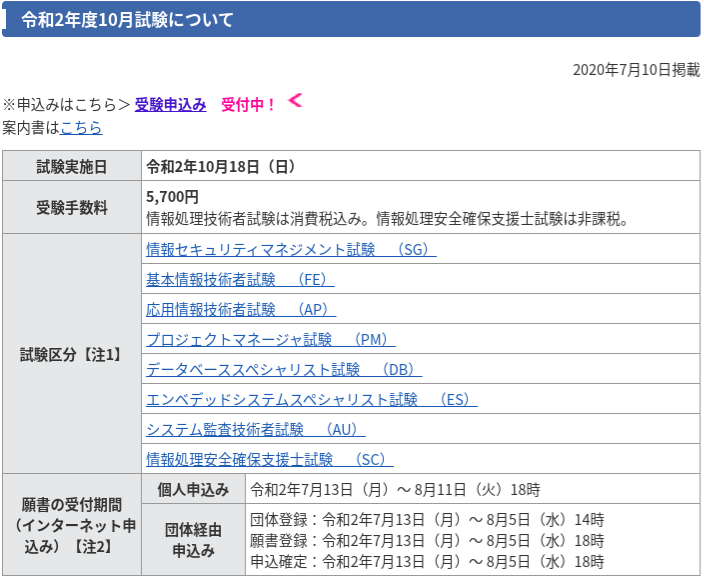Select the 令和2年7月13日（月）～8月11日（火）18時 text
The height and width of the screenshot is (581, 704).
pyautogui.click(x=395, y=489)
